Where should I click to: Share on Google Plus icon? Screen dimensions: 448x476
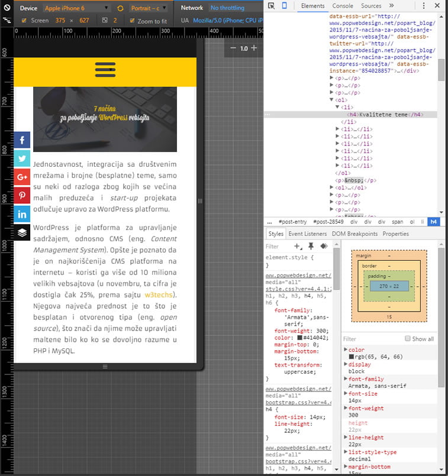(x=22, y=177)
